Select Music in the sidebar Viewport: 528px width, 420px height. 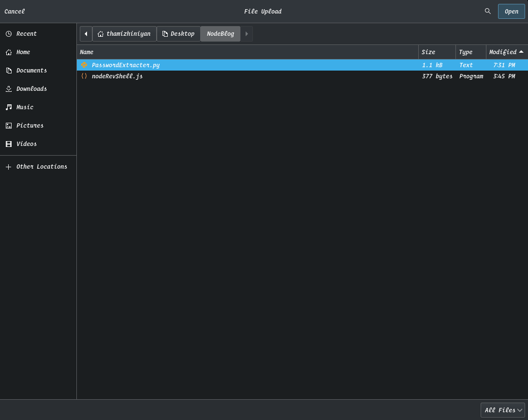[x=25, y=107]
